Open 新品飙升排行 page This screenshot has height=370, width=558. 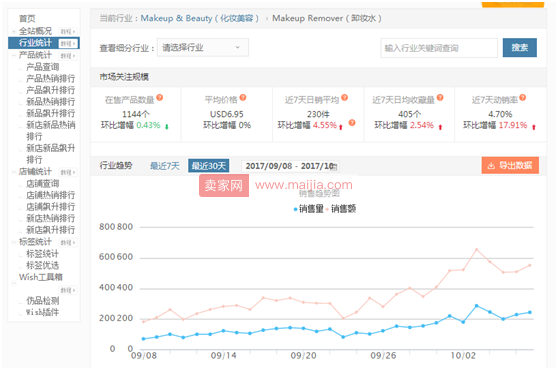(51, 113)
